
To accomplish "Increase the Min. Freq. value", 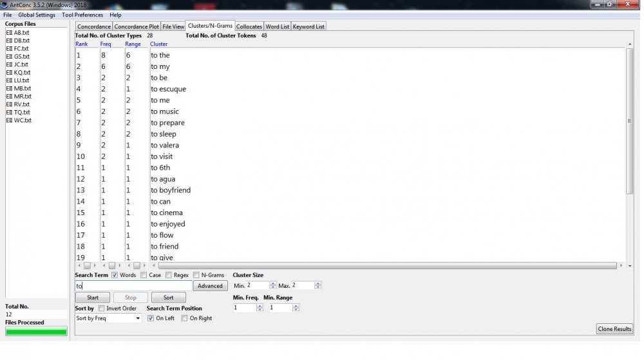I will click(260, 306).
